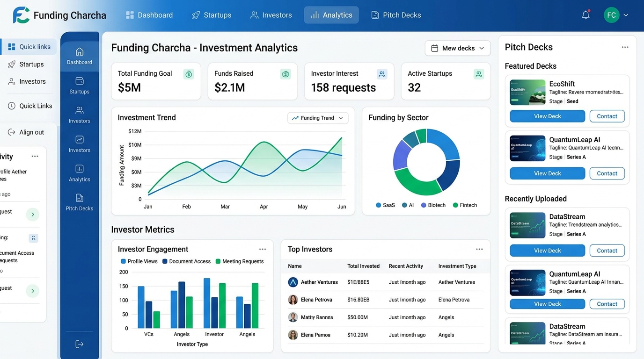Screen dimensions: 644x359
Task: Go to Investors tab in top nav
Action: pos(271,15)
